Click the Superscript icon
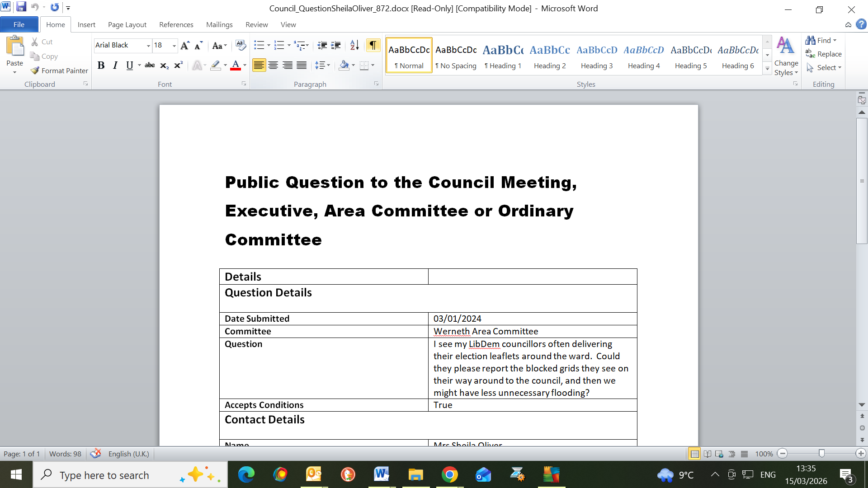 click(179, 66)
